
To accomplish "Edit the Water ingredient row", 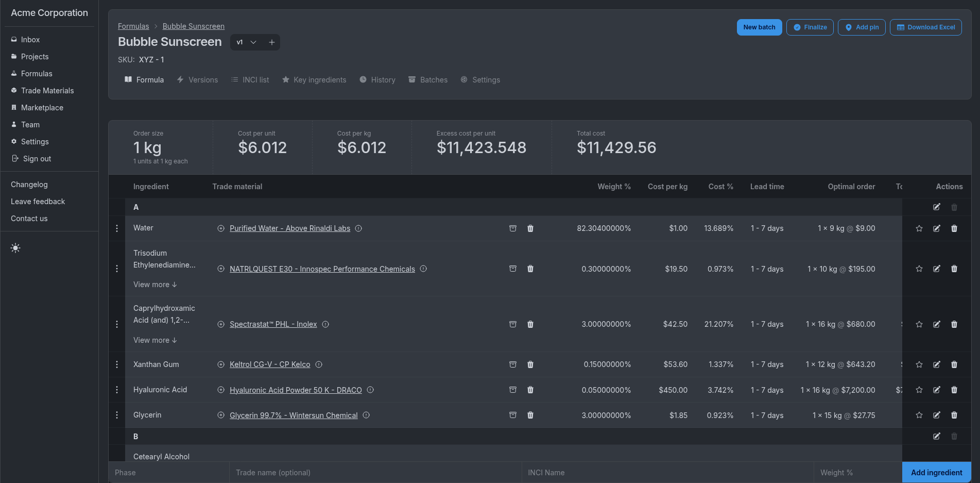I will (937, 228).
